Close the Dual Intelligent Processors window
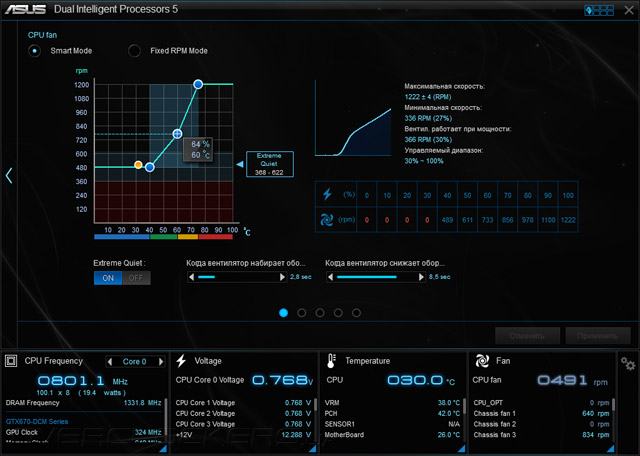The image size is (640, 456). (629, 10)
